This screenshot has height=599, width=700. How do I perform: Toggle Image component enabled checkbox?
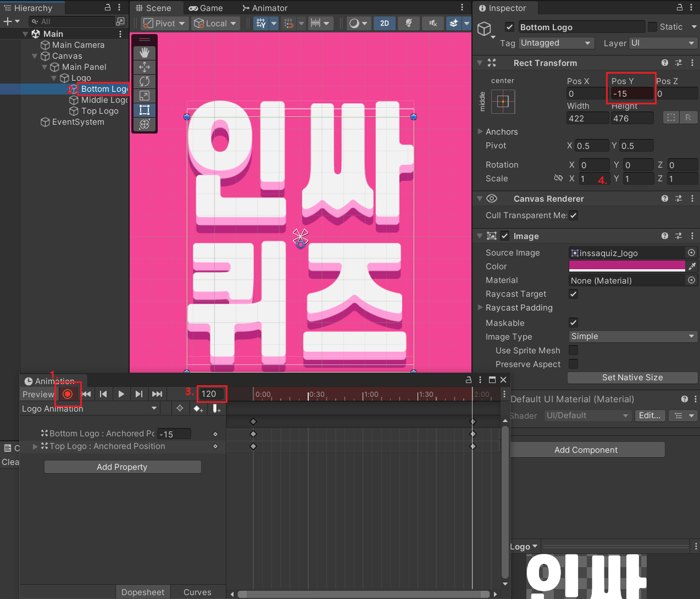tap(504, 236)
